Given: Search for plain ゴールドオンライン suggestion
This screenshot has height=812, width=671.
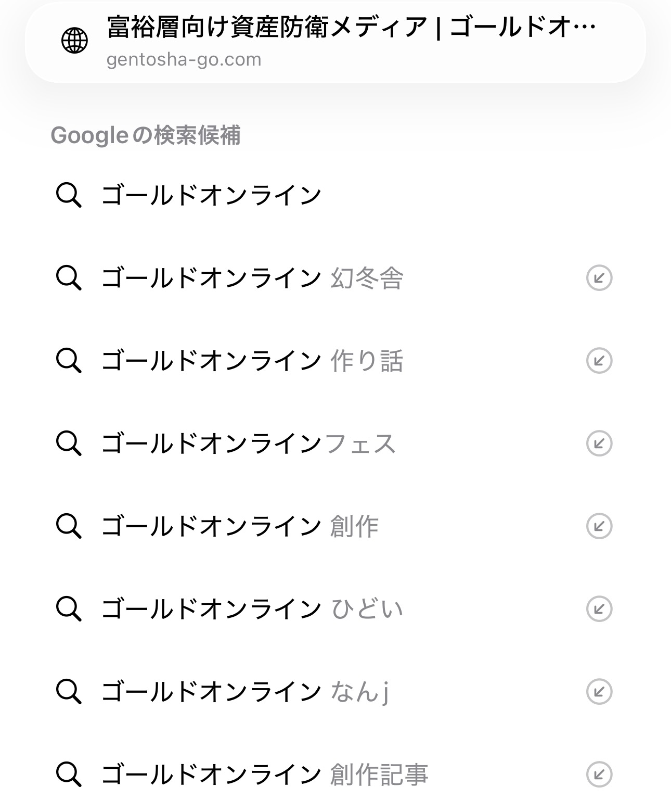Looking at the screenshot, I should [211, 196].
